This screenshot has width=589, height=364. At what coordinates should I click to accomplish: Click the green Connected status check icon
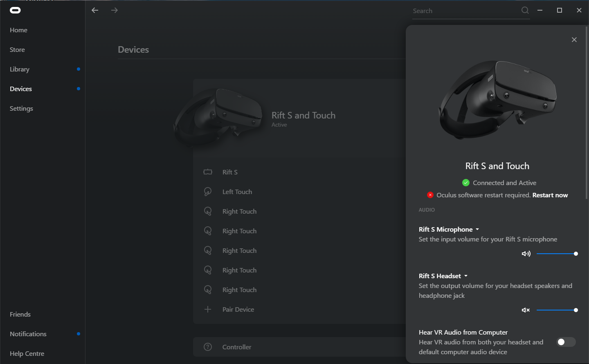point(466,183)
